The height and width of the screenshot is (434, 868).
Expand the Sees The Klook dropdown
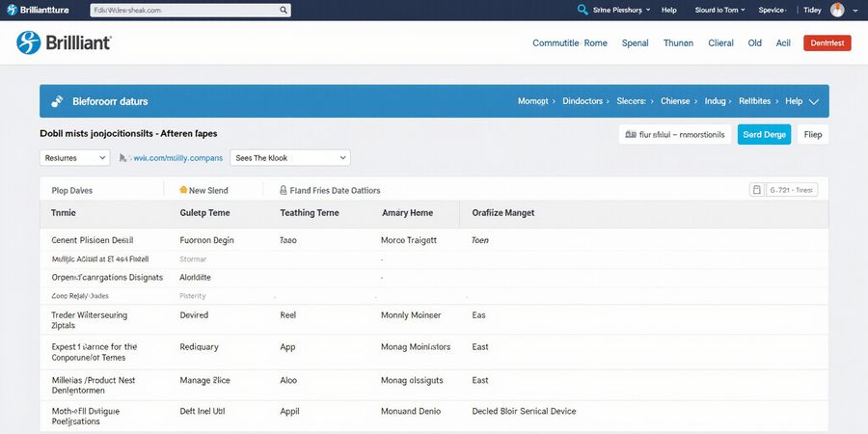coord(290,158)
